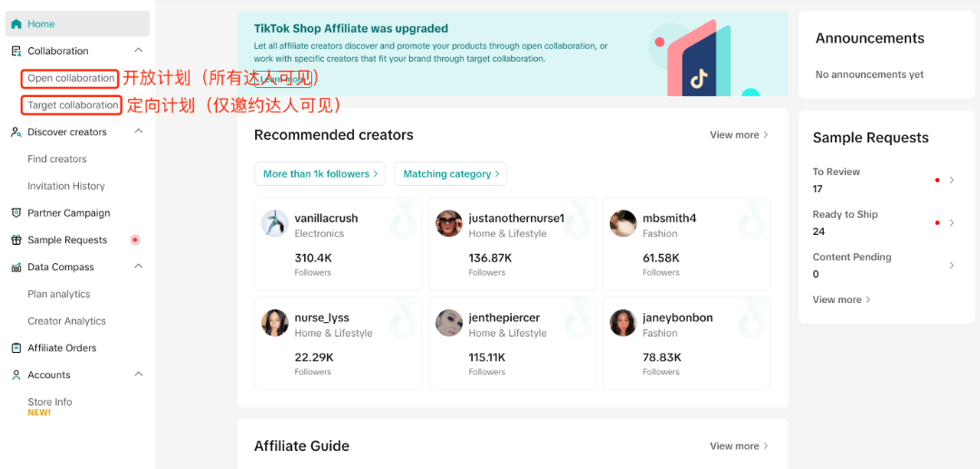The image size is (980, 469).
Task: Open Sample Requests sidebar item
Action: click(67, 239)
